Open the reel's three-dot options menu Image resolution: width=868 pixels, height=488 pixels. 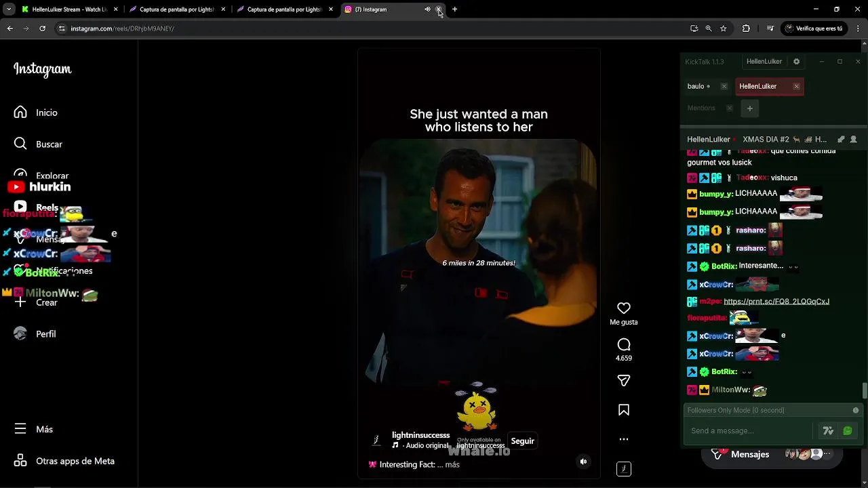coord(624,439)
